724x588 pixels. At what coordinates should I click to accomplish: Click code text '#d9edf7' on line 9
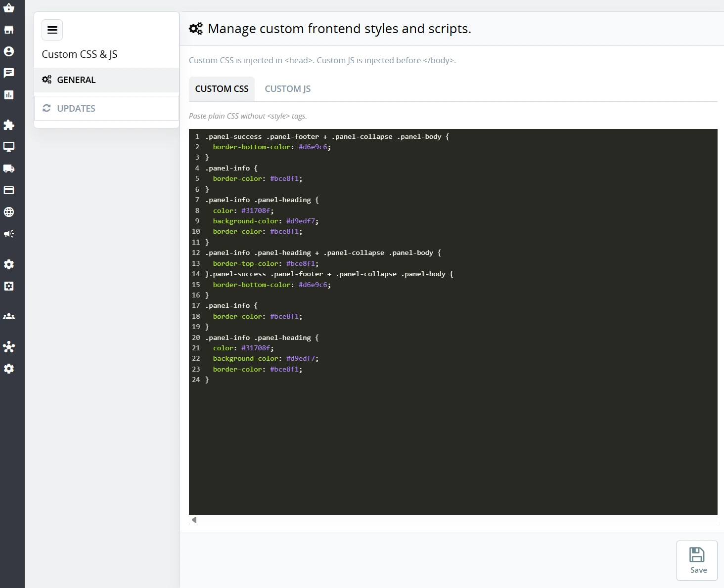pyautogui.click(x=301, y=221)
